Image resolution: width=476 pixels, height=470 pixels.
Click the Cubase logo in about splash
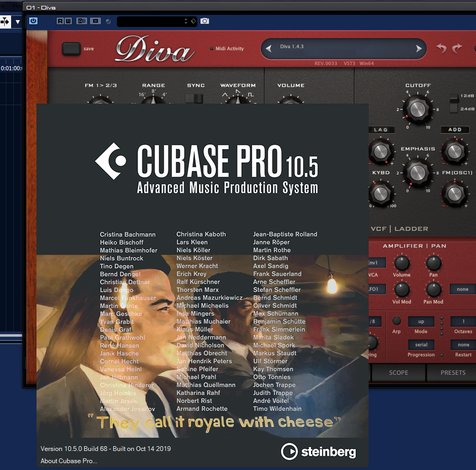point(111,161)
